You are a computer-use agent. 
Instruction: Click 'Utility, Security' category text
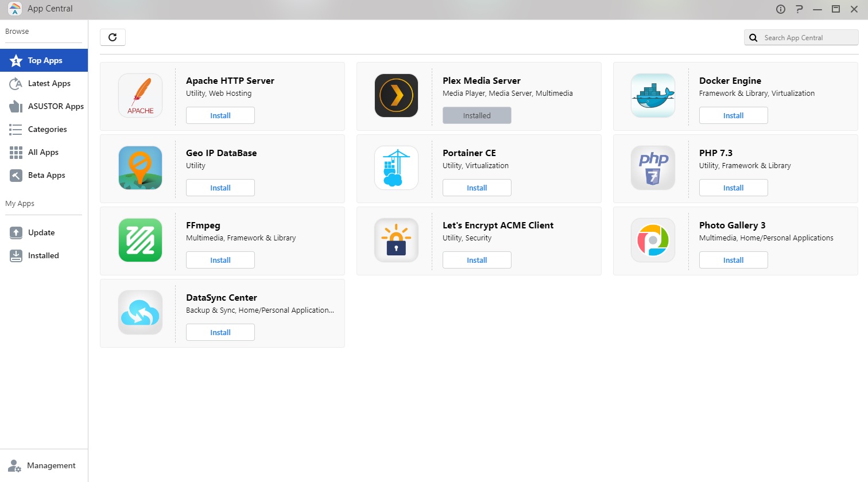pos(467,238)
